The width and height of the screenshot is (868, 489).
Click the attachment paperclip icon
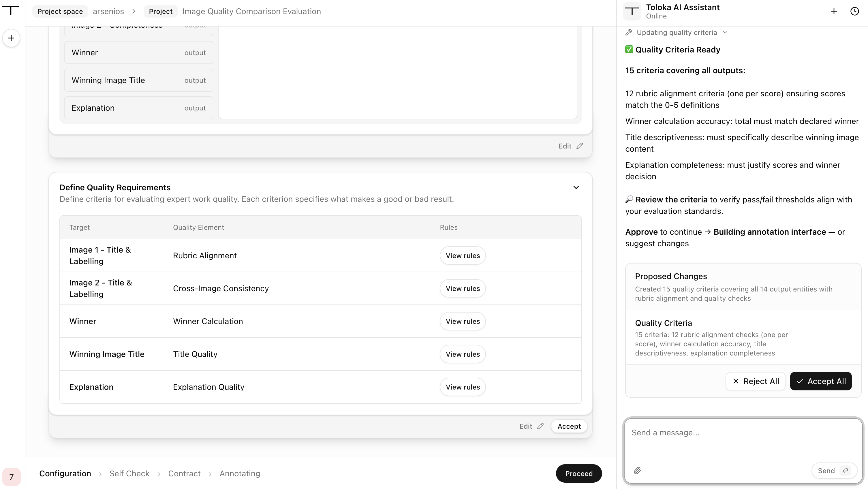(637, 471)
